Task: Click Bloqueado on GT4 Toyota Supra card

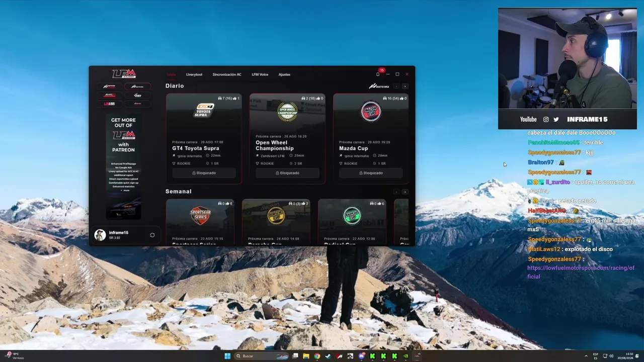Action: click(204, 173)
